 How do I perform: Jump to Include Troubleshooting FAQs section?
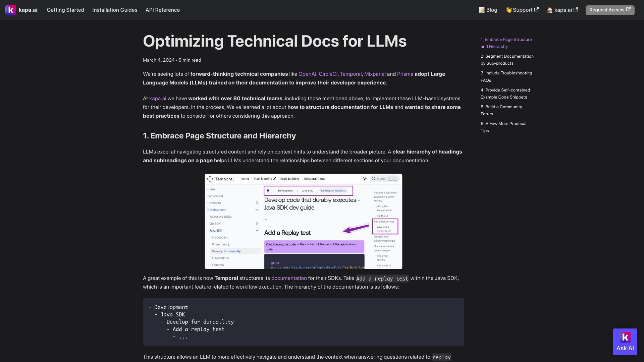click(506, 77)
